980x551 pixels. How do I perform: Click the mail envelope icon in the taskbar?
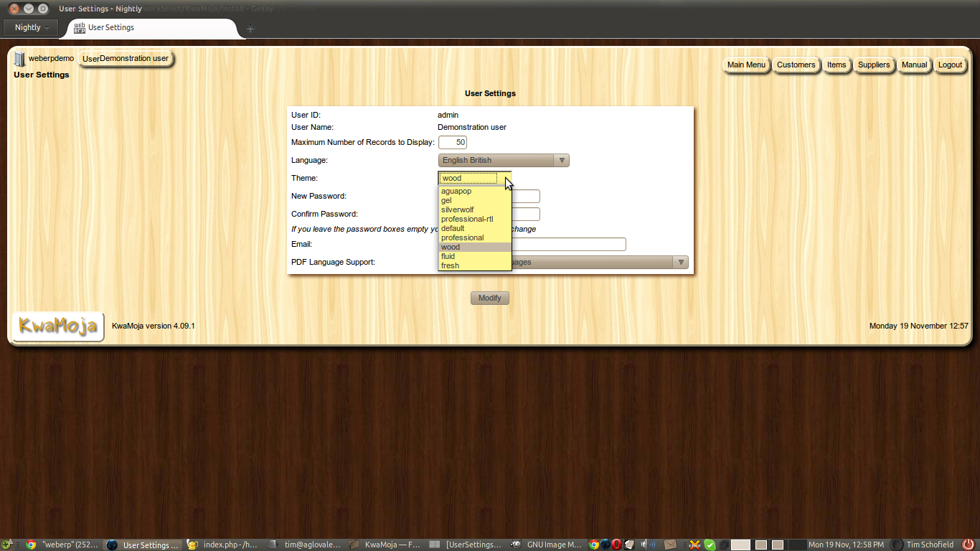tap(670, 544)
